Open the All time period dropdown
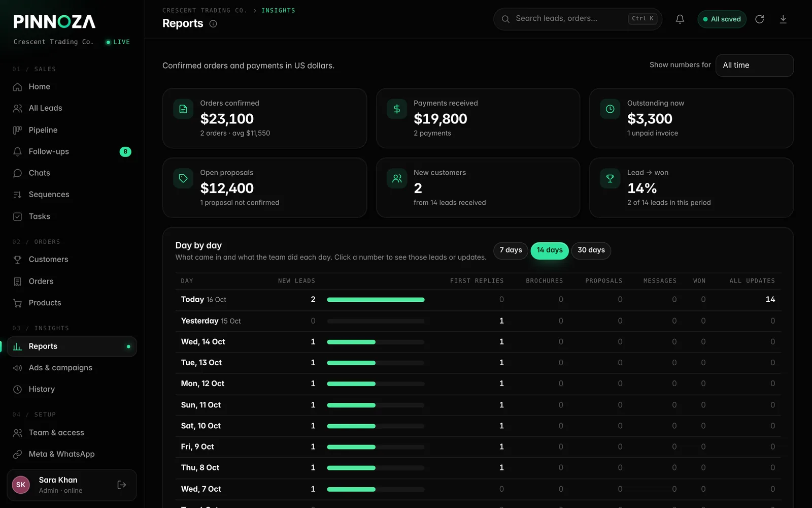The height and width of the screenshot is (508, 812). point(754,66)
